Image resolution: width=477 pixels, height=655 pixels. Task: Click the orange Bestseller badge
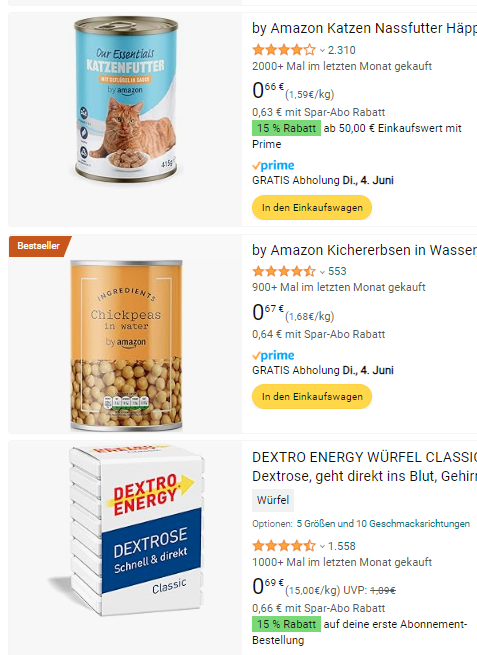click(x=39, y=246)
